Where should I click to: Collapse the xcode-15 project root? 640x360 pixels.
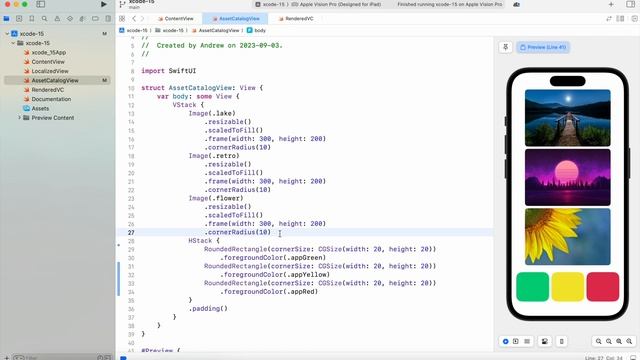(7, 34)
